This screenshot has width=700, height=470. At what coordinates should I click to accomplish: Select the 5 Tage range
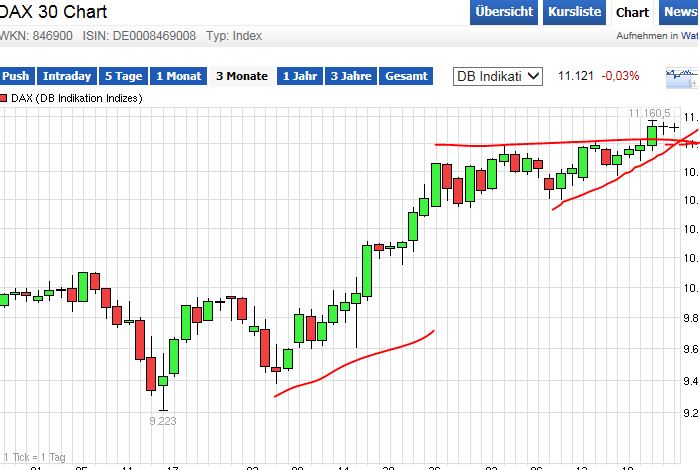pos(124,76)
